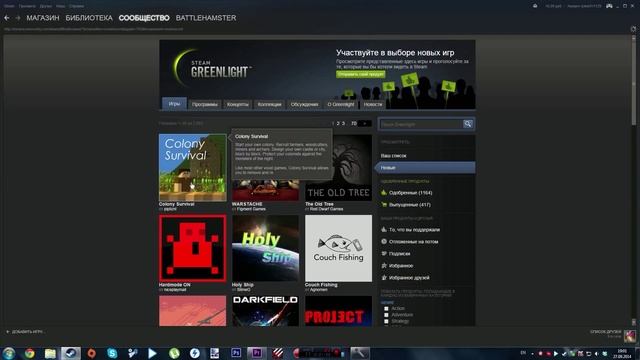Open the МАГАЗИН section
Viewport: 640px width, 360px height.
click(43, 18)
